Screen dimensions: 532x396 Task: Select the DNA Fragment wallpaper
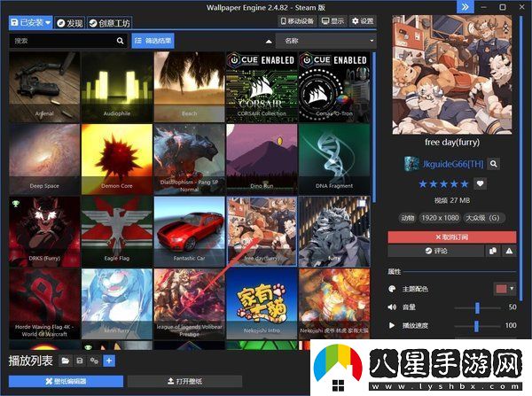click(x=334, y=159)
